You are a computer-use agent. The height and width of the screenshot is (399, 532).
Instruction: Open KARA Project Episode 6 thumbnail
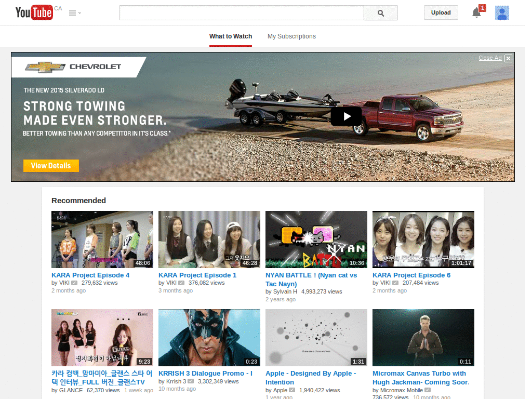coord(423,240)
